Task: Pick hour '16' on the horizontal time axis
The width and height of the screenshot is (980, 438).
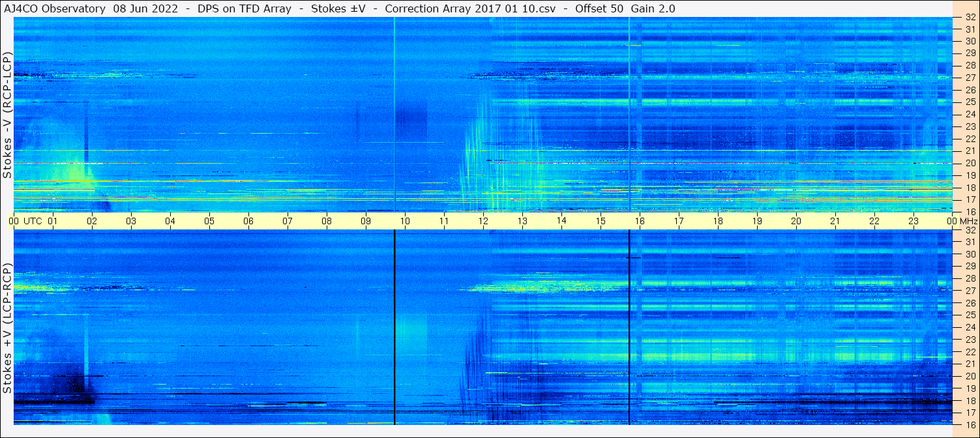Action: click(x=640, y=221)
